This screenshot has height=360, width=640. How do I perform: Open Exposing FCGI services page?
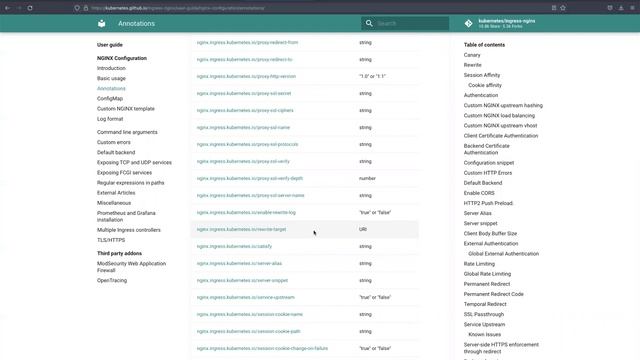click(124, 173)
